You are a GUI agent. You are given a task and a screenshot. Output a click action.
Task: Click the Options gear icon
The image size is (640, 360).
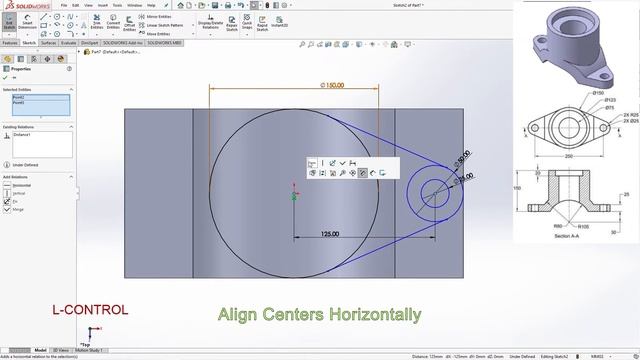[284, 5]
